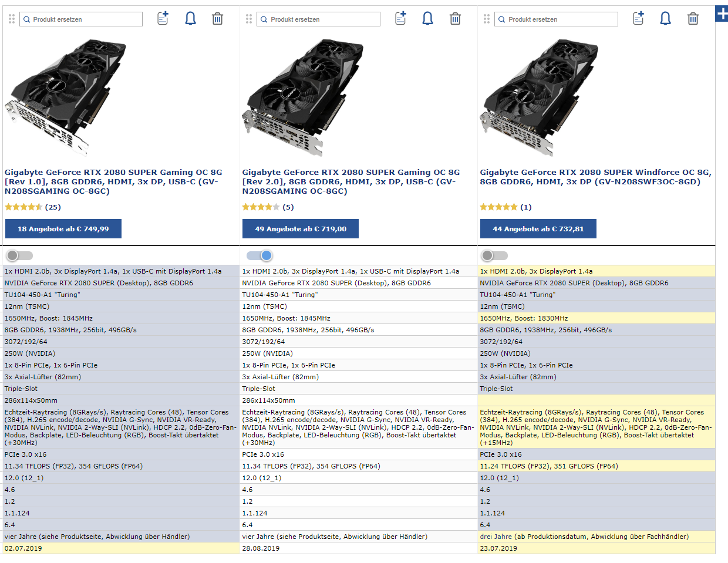728x563 pixels.
Task: Click search magnifier in first Produkt ersetzen field
Action: pyautogui.click(x=26, y=19)
